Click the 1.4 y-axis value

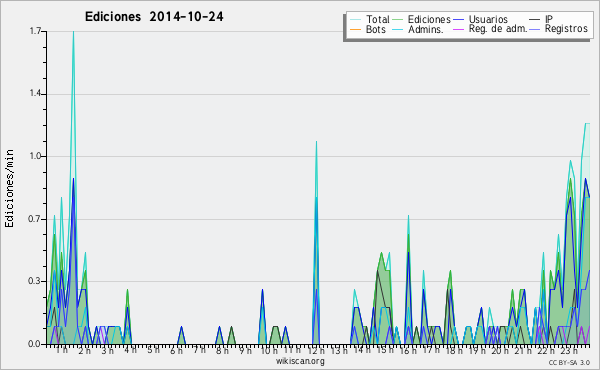click(35, 94)
